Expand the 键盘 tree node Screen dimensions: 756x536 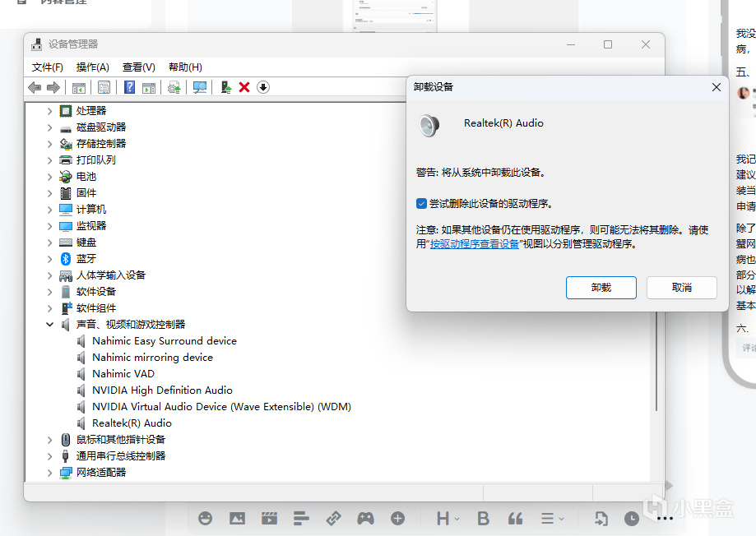49,243
